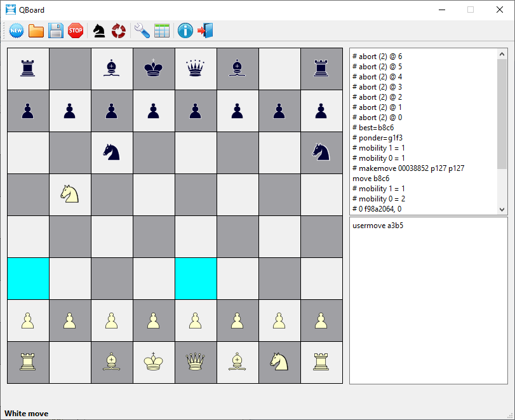The width and height of the screenshot is (515, 420).
Task: Click the green table grid icon
Action: (162, 30)
